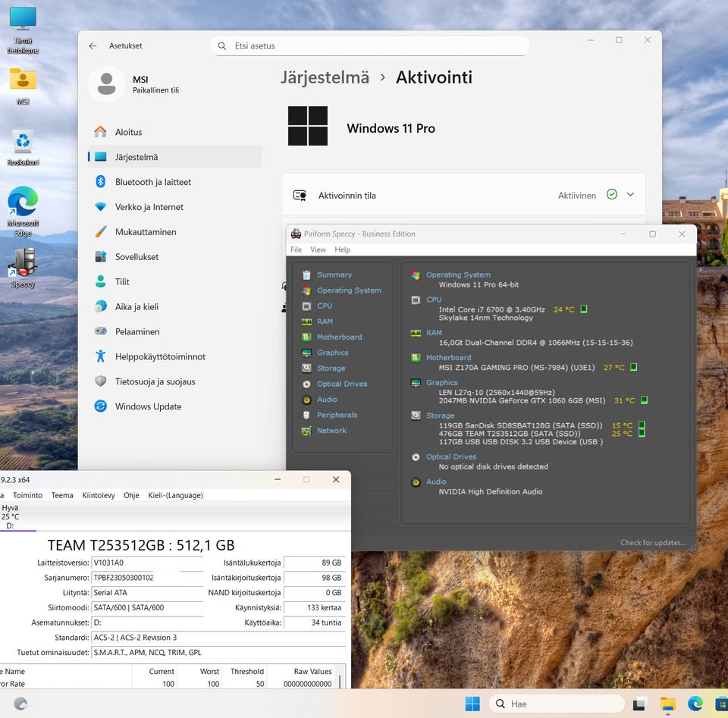728x718 pixels.
Task: Open the Speccy View menu
Action: coord(318,249)
